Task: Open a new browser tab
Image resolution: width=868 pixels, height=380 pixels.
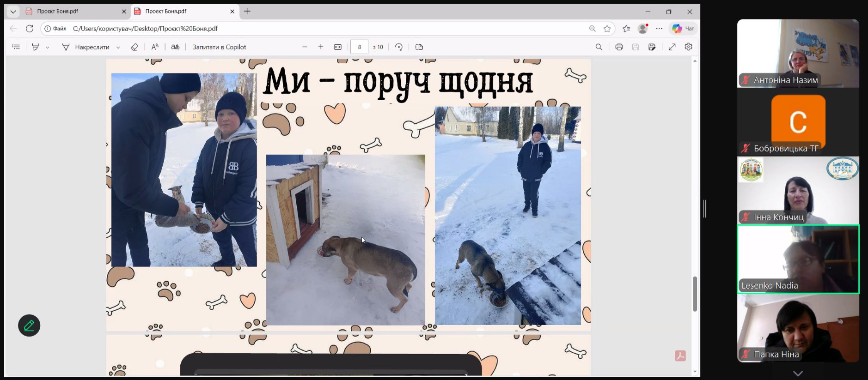Action: tap(247, 12)
